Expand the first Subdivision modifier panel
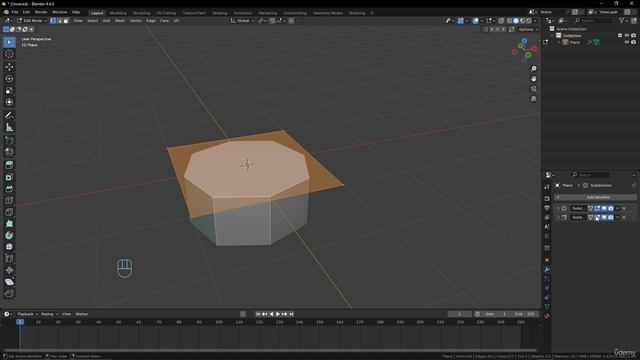The image size is (640, 360). (x=558, y=208)
